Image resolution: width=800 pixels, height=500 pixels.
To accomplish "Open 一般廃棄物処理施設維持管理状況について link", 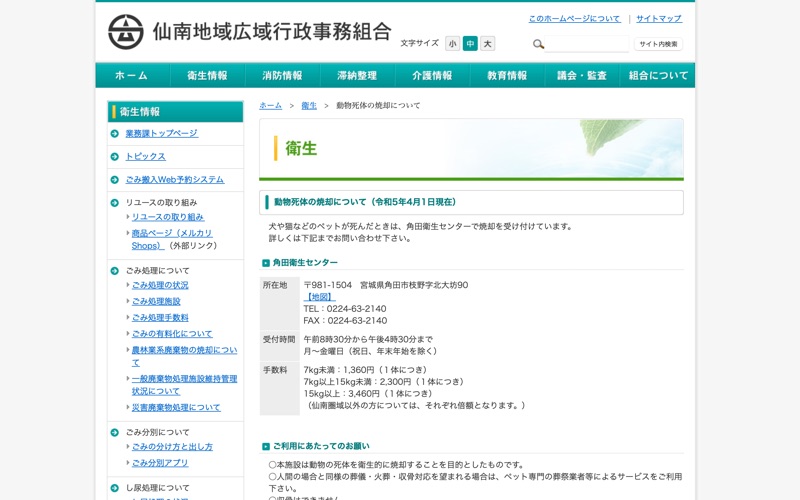I will [x=184, y=385].
